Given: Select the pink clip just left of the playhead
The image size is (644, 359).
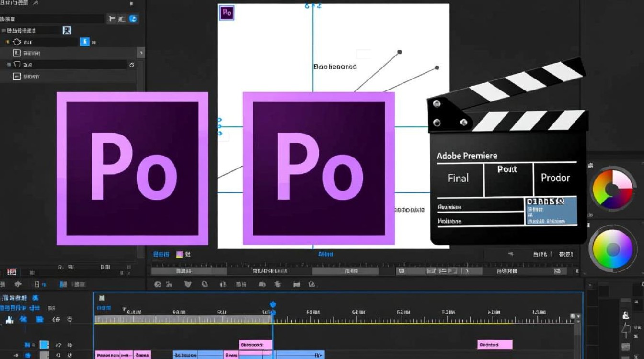Looking at the screenshot, I should point(255,345).
